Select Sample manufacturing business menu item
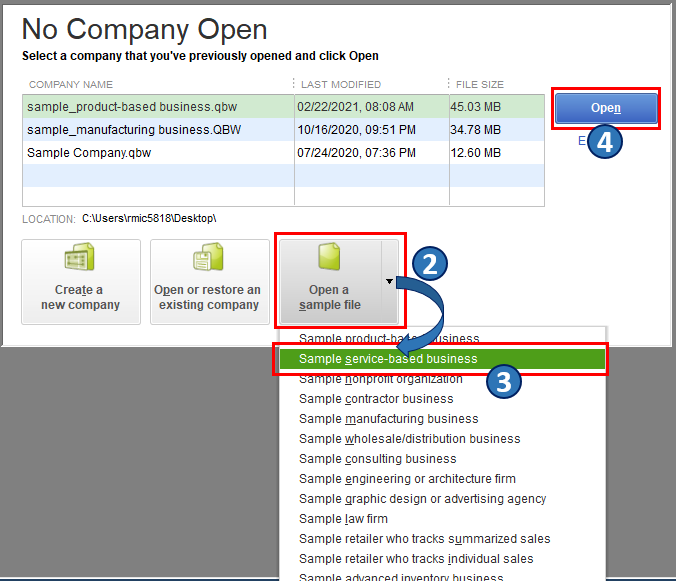 (388, 419)
